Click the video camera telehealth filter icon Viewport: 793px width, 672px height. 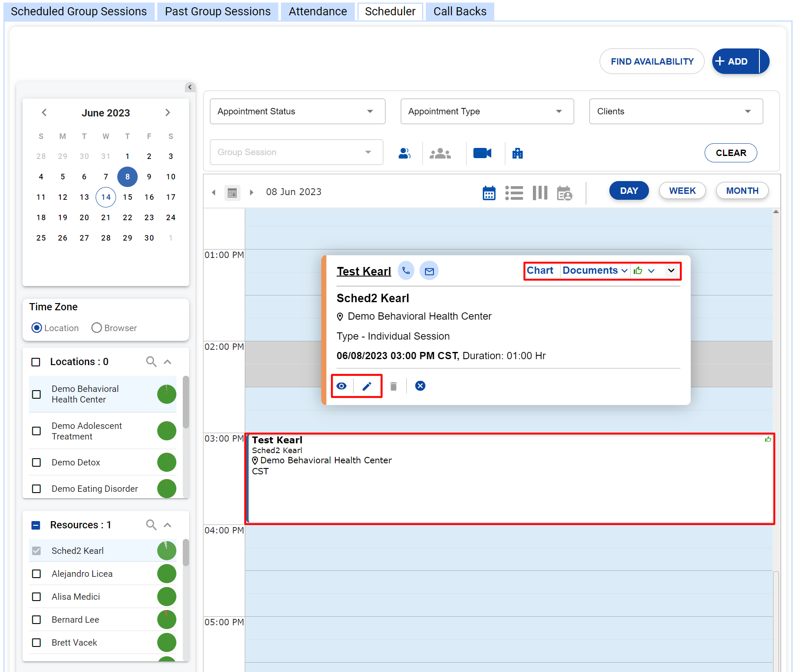click(x=482, y=153)
